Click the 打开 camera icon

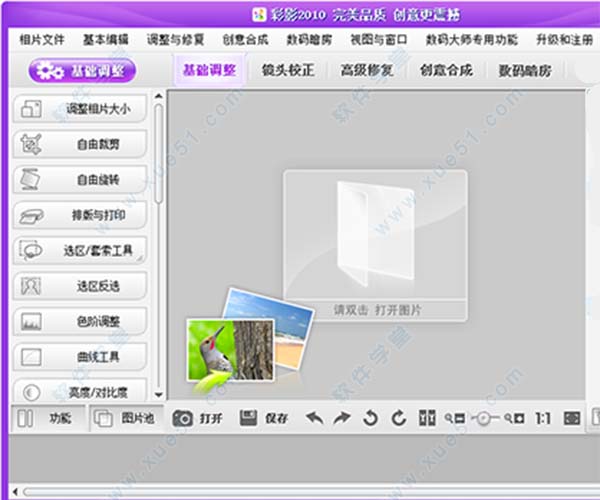(x=183, y=418)
